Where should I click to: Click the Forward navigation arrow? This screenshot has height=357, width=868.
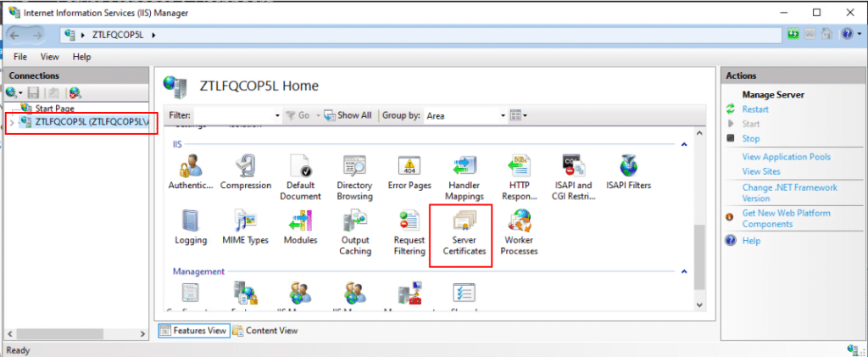pos(37,35)
